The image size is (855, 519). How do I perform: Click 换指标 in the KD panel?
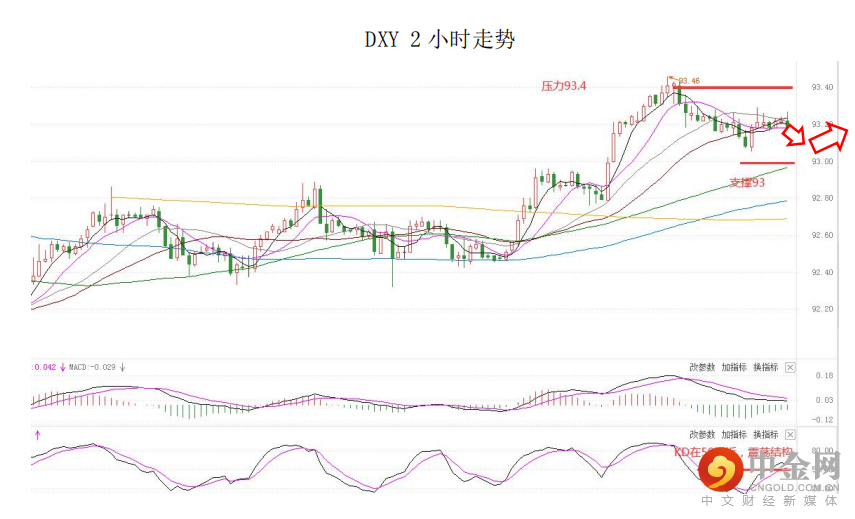click(766, 434)
